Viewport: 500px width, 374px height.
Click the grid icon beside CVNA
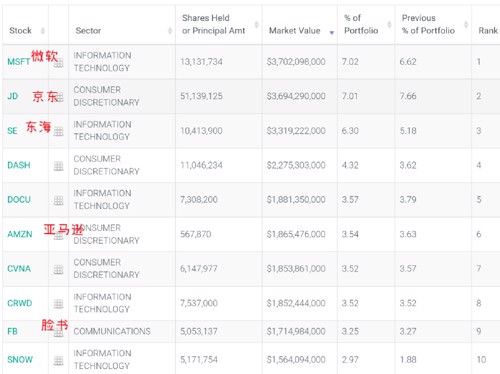[58, 269]
